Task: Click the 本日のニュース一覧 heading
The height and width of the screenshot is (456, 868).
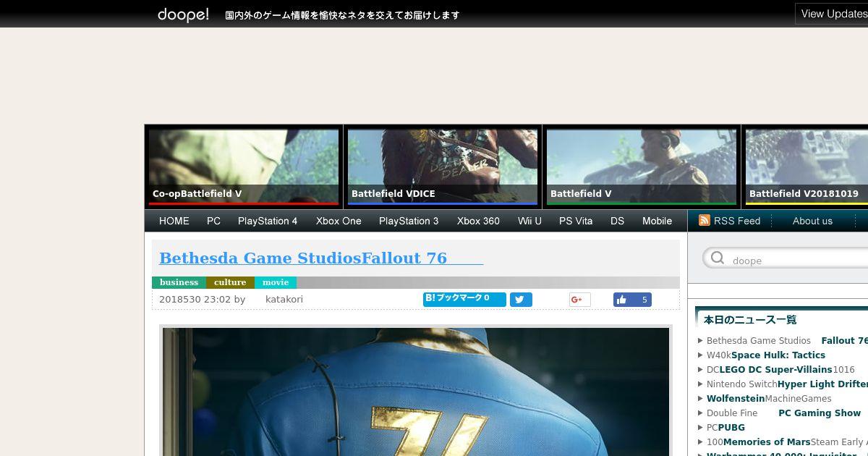Action: 750,319
